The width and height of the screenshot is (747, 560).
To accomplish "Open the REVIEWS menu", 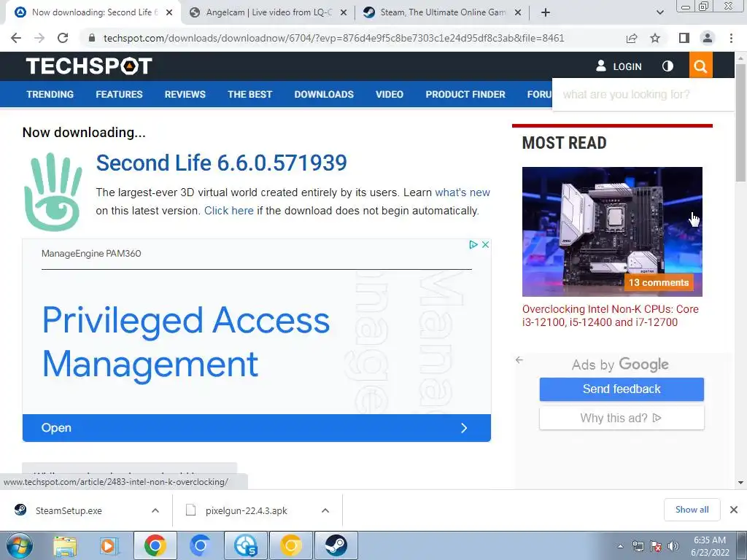I will pyautogui.click(x=185, y=94).
